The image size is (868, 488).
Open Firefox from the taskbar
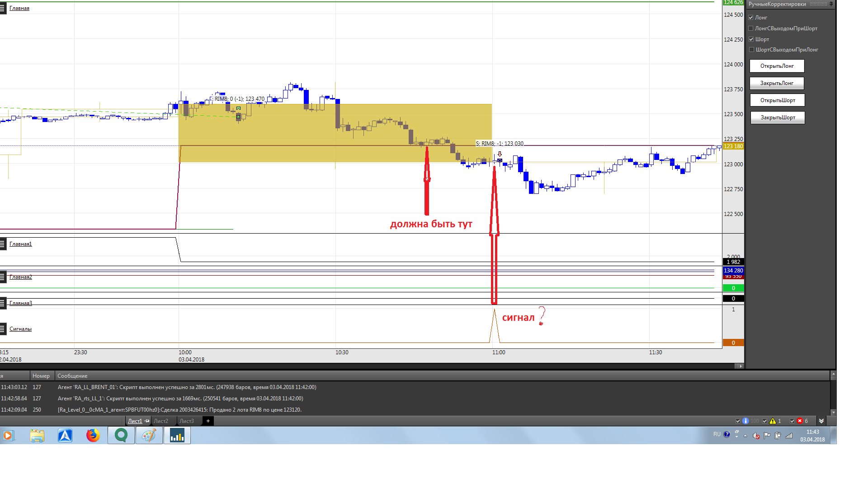tap(93, 436)
